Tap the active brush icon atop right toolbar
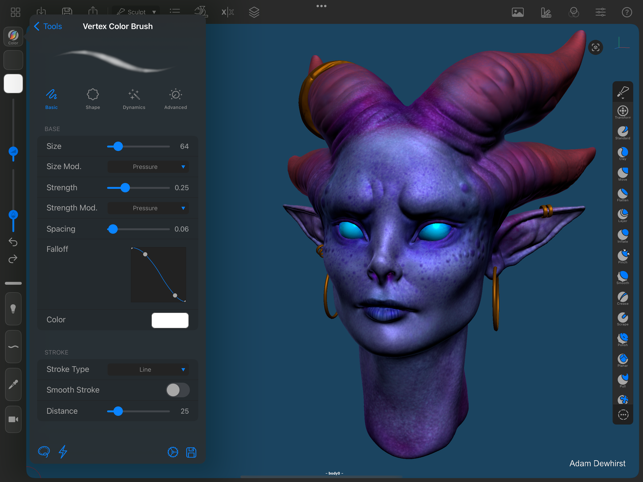 pos(622,91)
